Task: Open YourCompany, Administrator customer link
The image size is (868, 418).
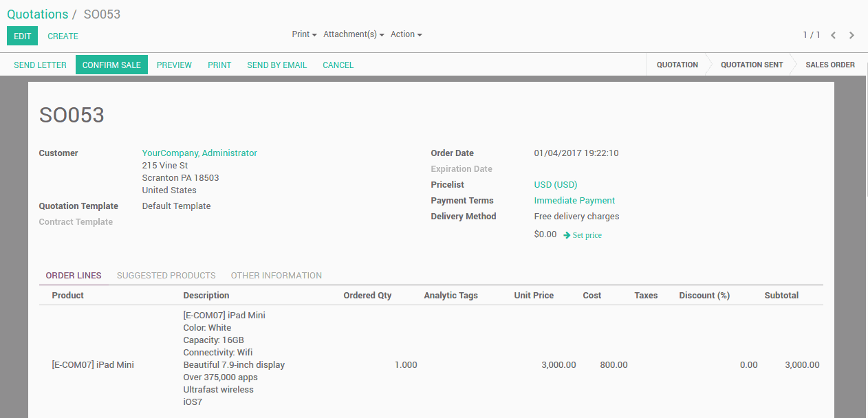Action: (199, 153)
